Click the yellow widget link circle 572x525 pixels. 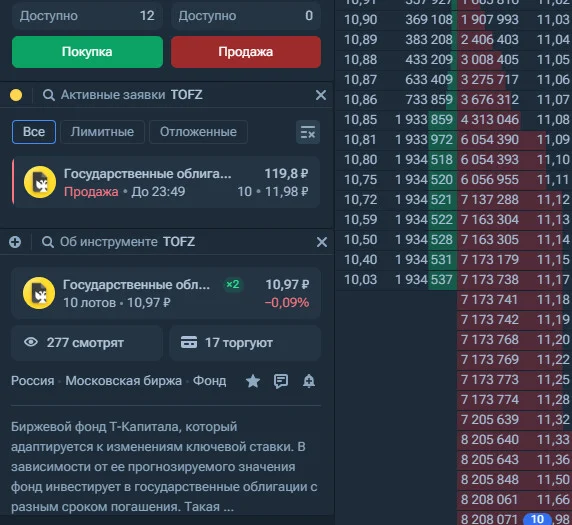pyautogui.click(x=16, y=95)
